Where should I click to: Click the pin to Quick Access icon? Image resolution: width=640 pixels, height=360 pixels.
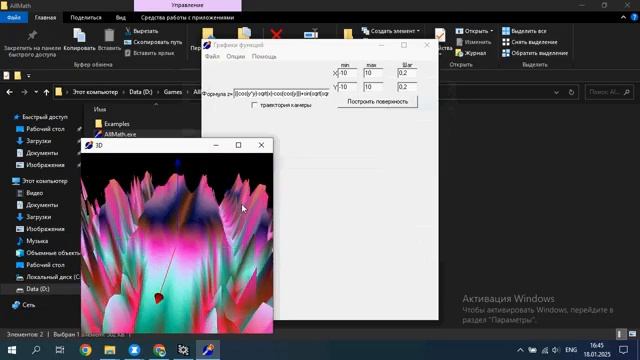32,35
